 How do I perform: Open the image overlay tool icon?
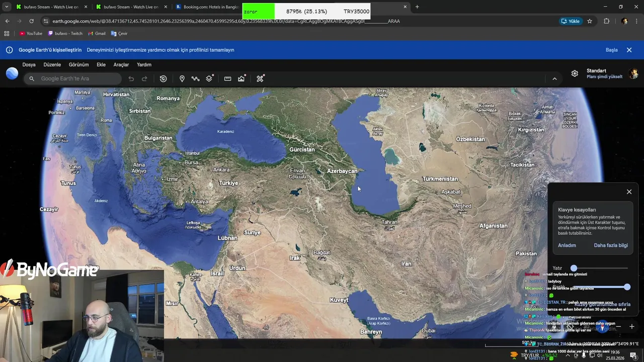coord(242,78)
